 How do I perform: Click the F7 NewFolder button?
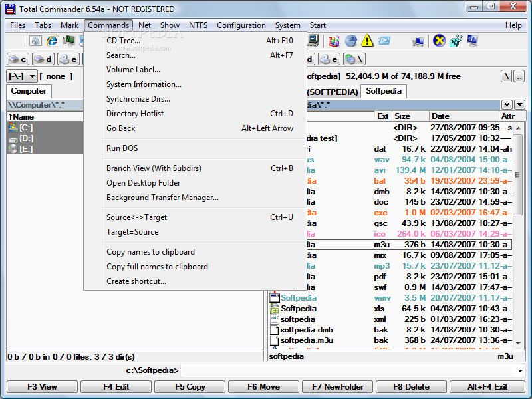point(338,387)
